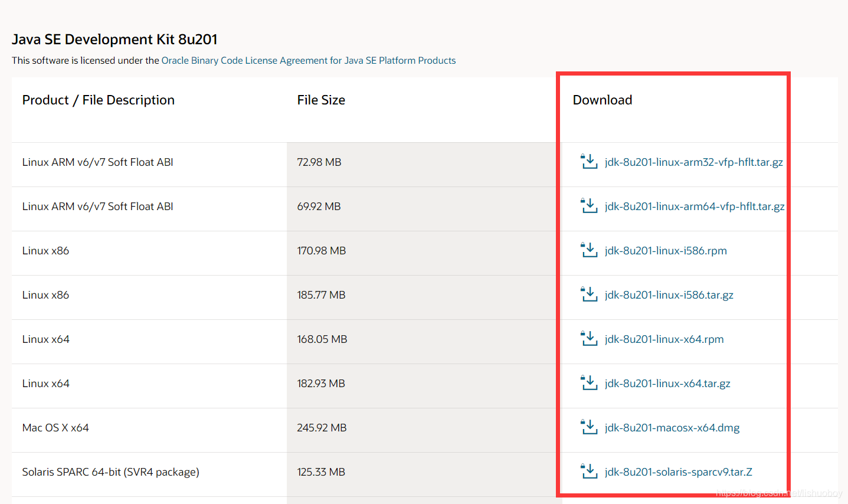This screenshot has height=504, width=848.
Task: Click download icon beside jdk-8u201-linux-i586.tar.gz
Action: [589, 294]
